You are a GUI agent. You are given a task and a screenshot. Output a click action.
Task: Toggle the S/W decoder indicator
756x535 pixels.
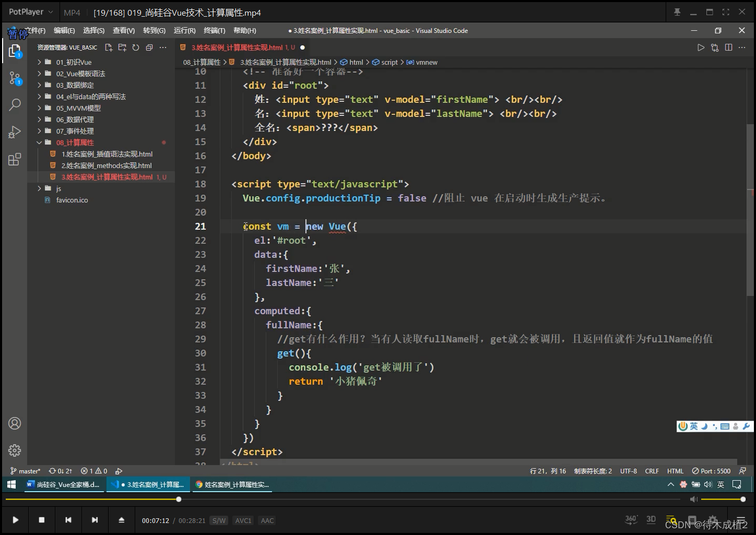[x=219, y=520]
